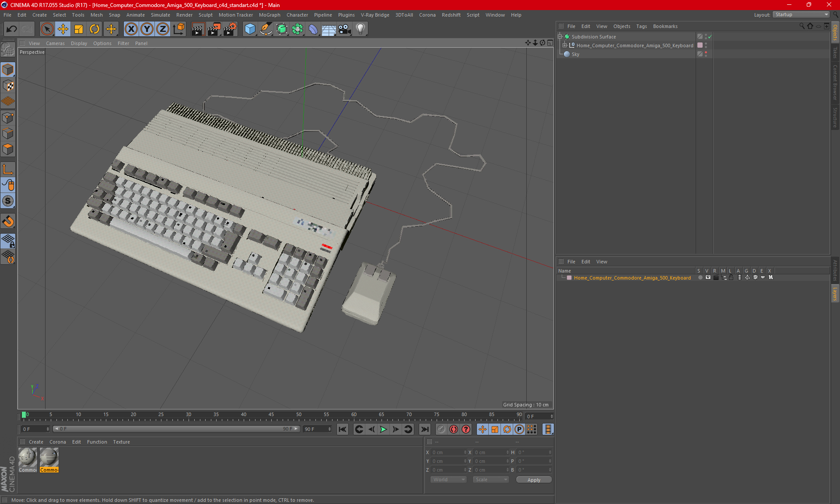
Task: Add a Camera object
Action: pyautogui.click(x=345, y=29)
